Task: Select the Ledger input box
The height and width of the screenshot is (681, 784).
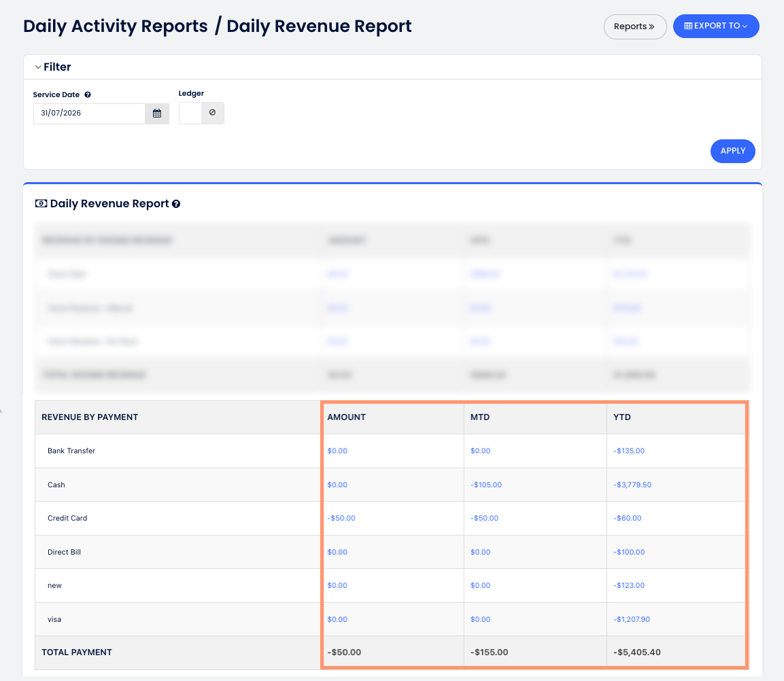Action: (x=190, y=113)
